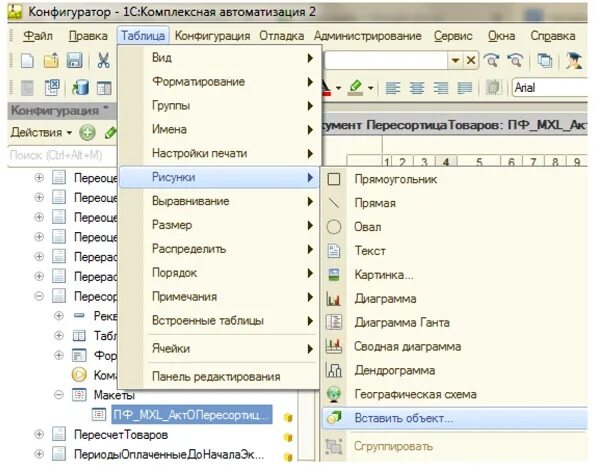Viewport: 600px width, 475px height.
Task: Justify text alignment icon
Action: tap(465, 88)
